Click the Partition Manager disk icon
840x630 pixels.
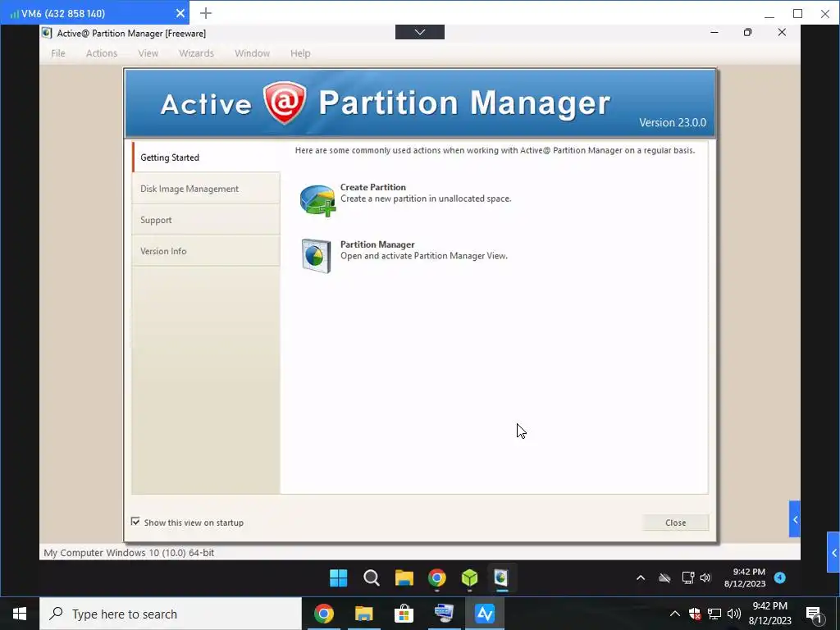click(x=316, y=256)
